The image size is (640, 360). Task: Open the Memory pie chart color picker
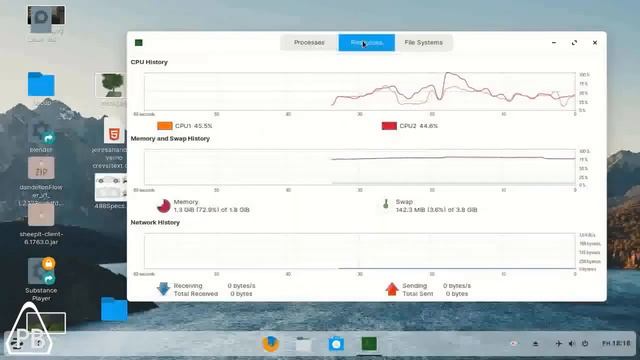point(164,206)
